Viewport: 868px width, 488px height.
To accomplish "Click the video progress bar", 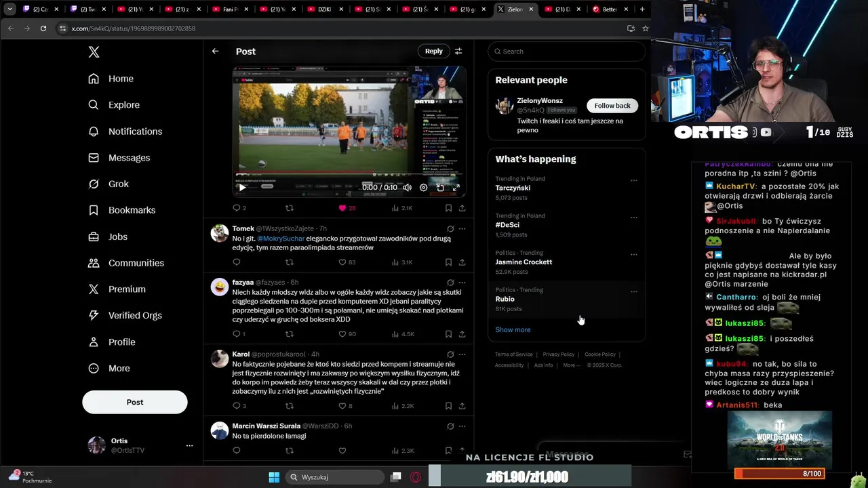I will pyautogui.click(x=349, y=176).
